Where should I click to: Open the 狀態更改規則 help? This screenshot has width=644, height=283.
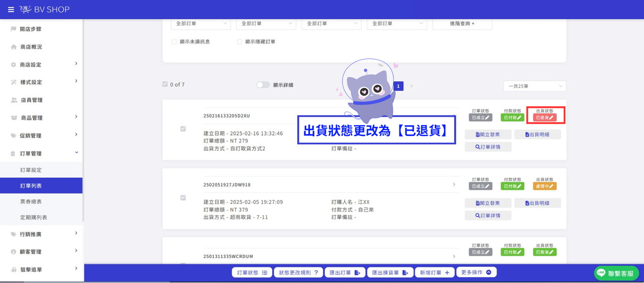click(x=299, y=273)
